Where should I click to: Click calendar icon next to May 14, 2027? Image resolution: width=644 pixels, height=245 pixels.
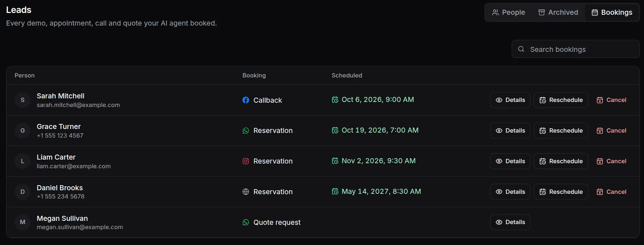coord(335,192)
